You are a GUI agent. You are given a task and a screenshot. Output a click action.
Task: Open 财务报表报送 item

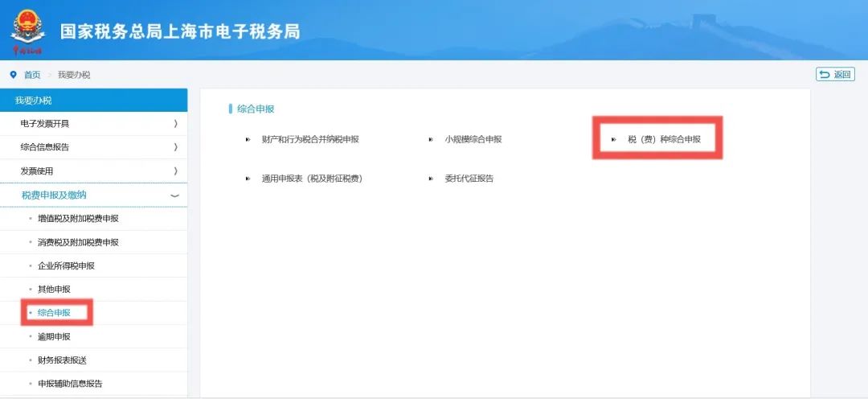[x=62, y=360]
